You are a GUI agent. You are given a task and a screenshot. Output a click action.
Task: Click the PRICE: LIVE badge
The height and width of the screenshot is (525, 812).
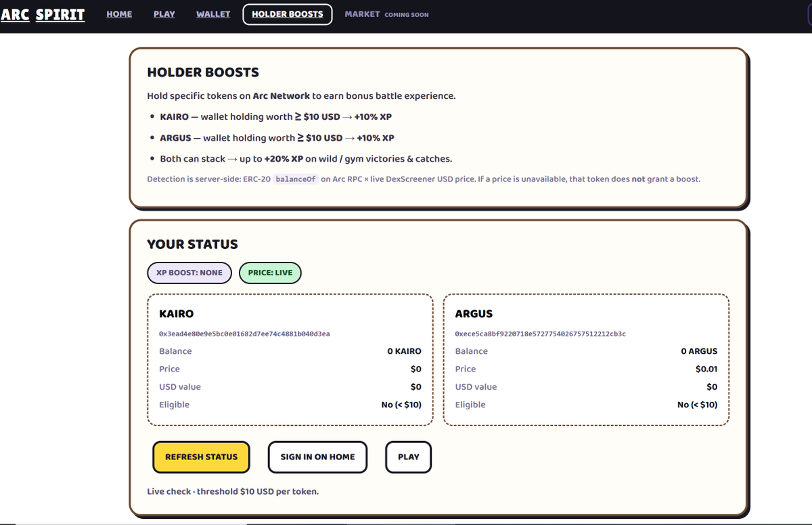pyautogui.click(x=270, y=273)
